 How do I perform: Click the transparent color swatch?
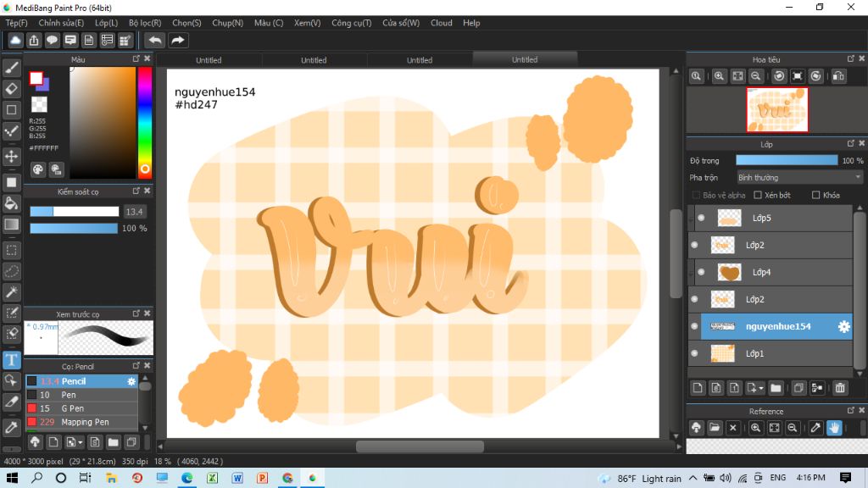[39, 104]
